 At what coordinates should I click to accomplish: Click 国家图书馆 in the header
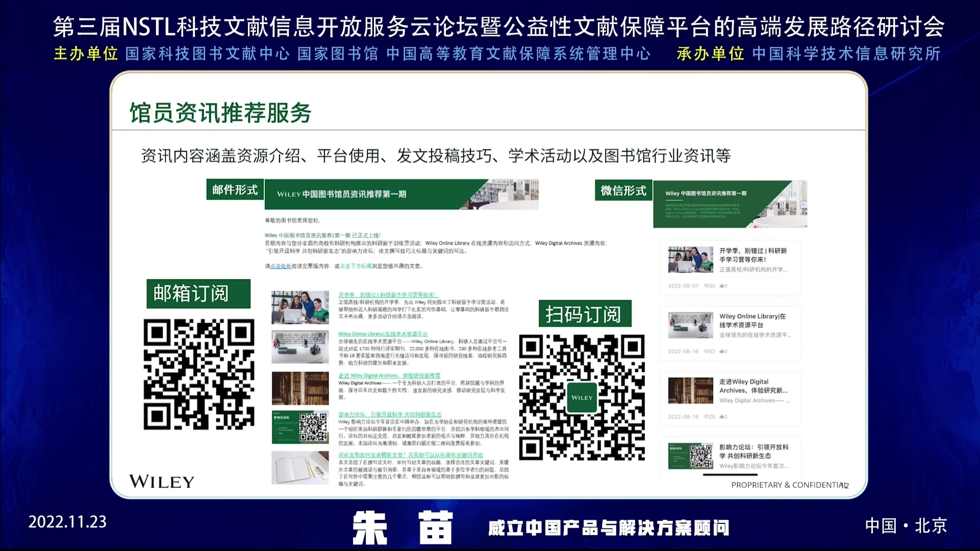[338, 54]
